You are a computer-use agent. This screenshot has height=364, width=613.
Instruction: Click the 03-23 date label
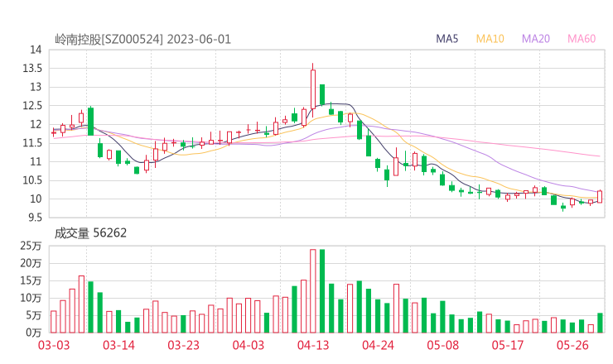coord(183,345)
